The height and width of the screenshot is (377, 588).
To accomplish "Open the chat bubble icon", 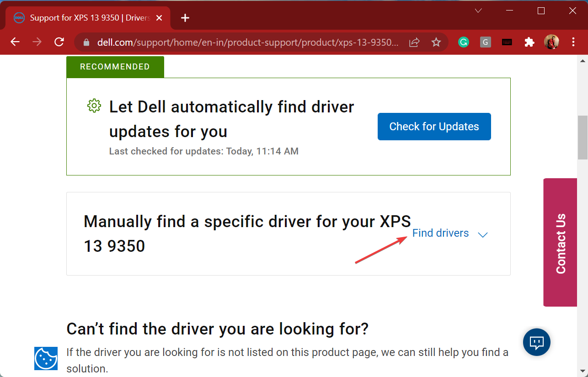I will pyautogui.click(x=537, y=342).
